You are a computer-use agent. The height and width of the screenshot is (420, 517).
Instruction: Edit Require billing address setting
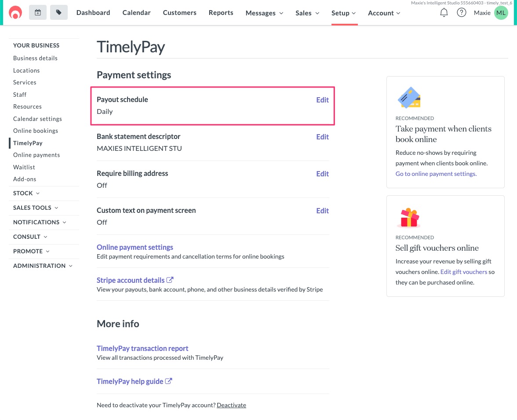(323, 174)
